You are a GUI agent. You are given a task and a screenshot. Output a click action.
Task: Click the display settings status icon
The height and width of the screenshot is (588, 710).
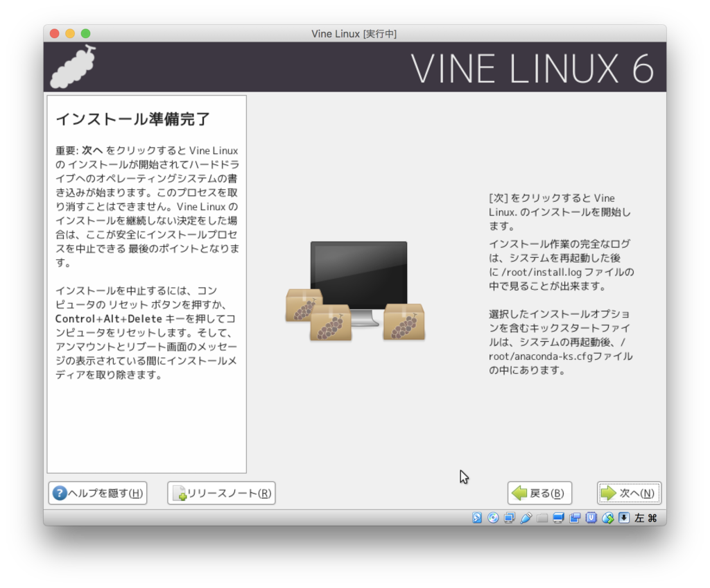558,518
